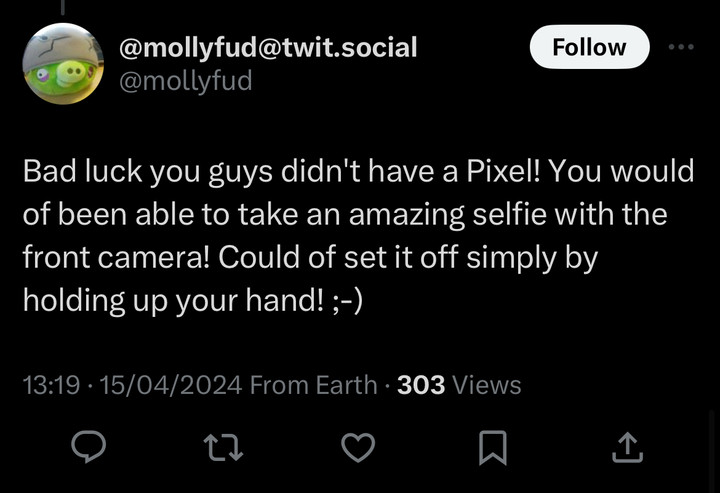Follow the @mollyfud account
This screenshot has height=493, width=720.
pyautogui.click(x=589, y=47)
